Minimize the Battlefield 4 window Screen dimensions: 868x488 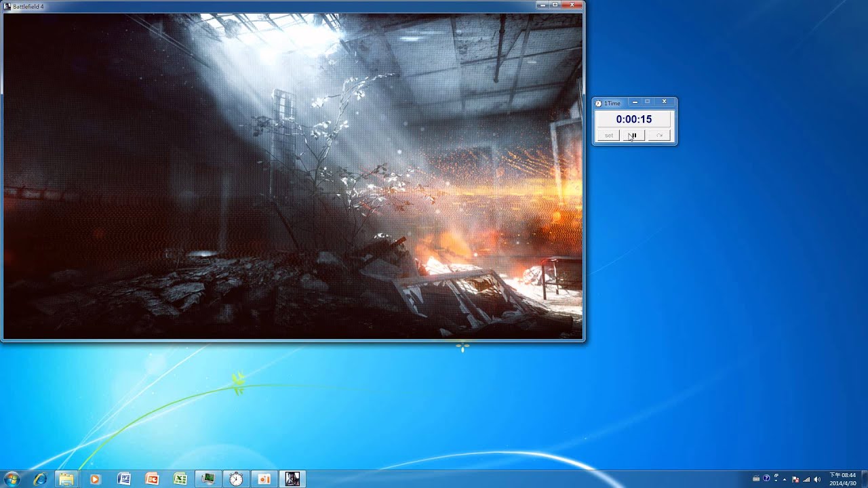pyautogui.click(x=542, y=5)
